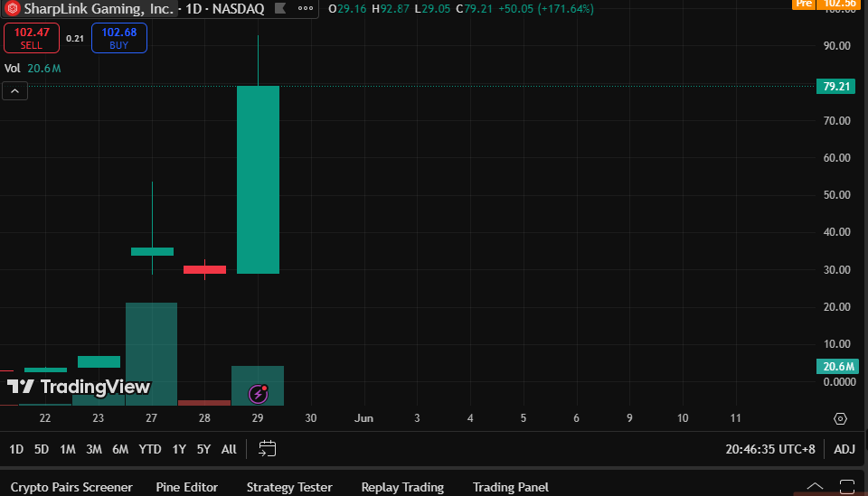
Task: Click the Vol 20.6M indicator label
Action: click(x=33, y=69)
